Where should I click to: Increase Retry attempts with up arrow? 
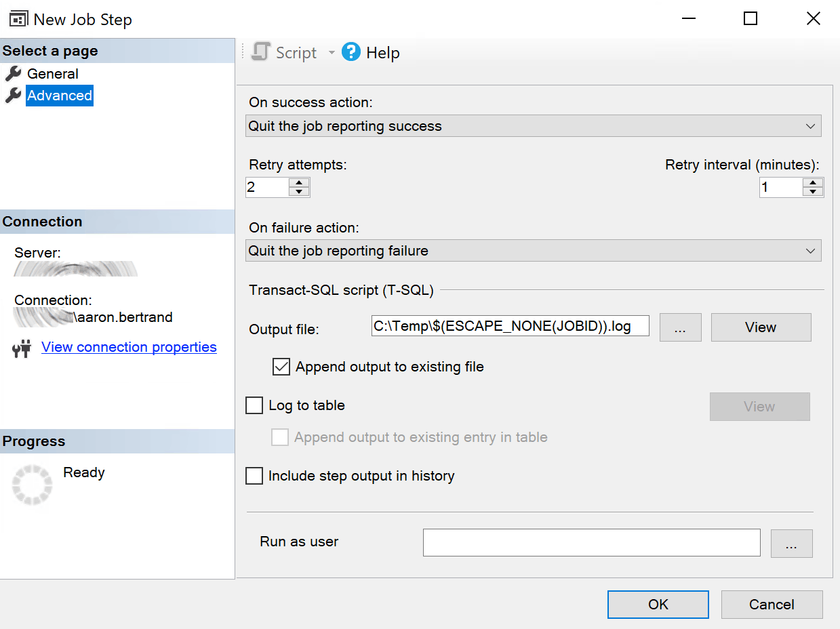click(x=299, y=183)
